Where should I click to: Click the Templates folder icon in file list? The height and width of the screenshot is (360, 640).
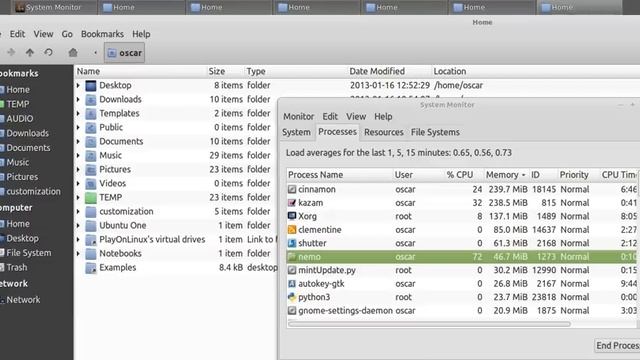(x=91, y=113)
